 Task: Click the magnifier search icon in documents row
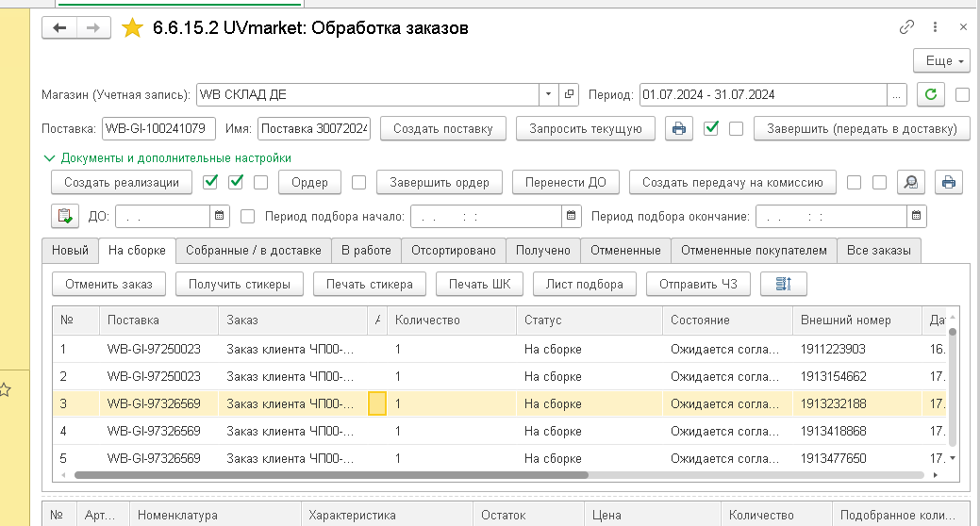(x=911, y=183)
